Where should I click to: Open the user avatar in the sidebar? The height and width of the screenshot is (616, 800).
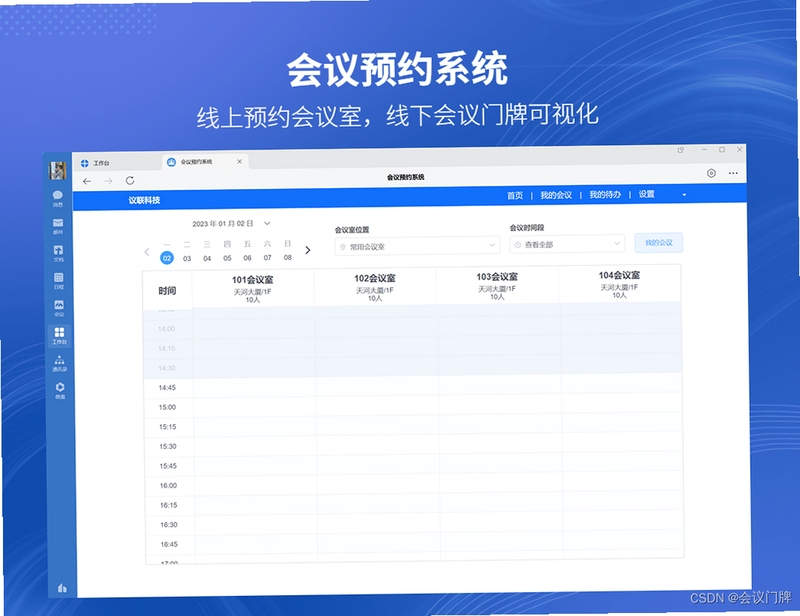58,170
